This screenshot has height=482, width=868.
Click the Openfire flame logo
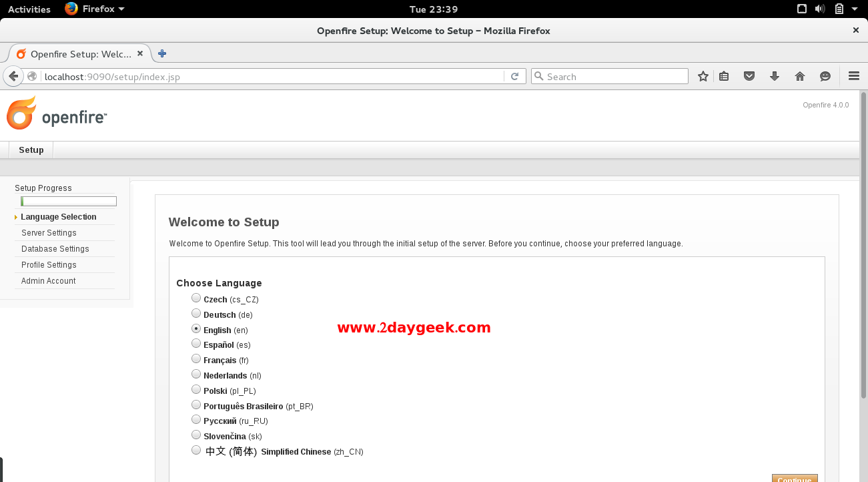(21, 113)
